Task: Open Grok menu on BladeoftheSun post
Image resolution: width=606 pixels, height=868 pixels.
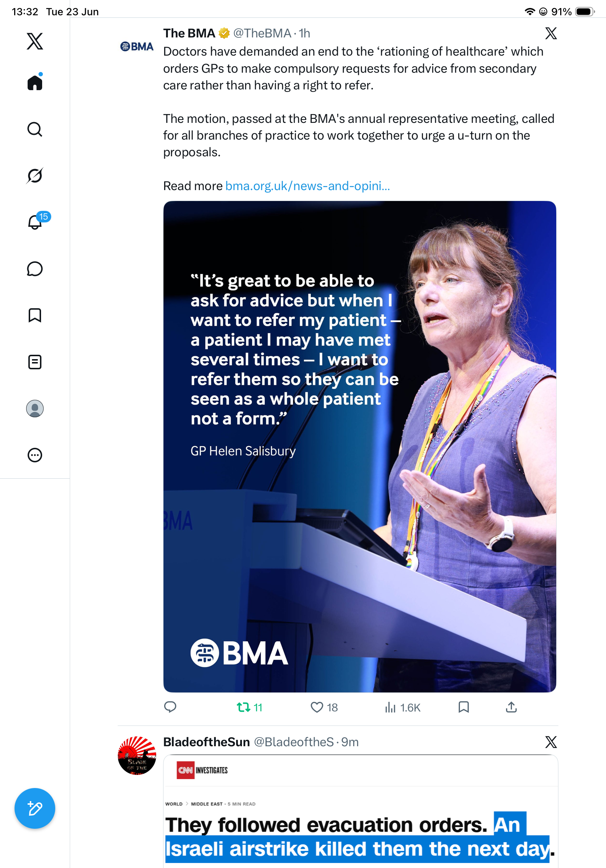Action: [551, 742]
